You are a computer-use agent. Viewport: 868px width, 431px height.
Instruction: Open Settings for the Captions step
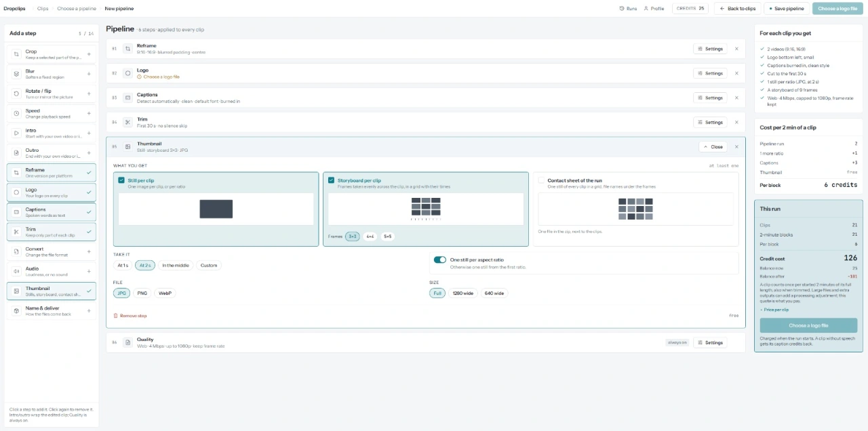tap(710, 98)
